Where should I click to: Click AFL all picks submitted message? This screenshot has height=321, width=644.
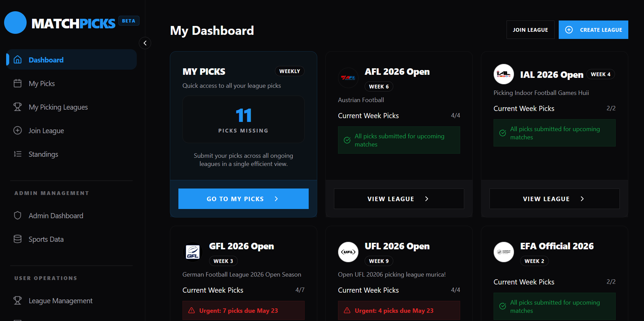coord(399,140)
